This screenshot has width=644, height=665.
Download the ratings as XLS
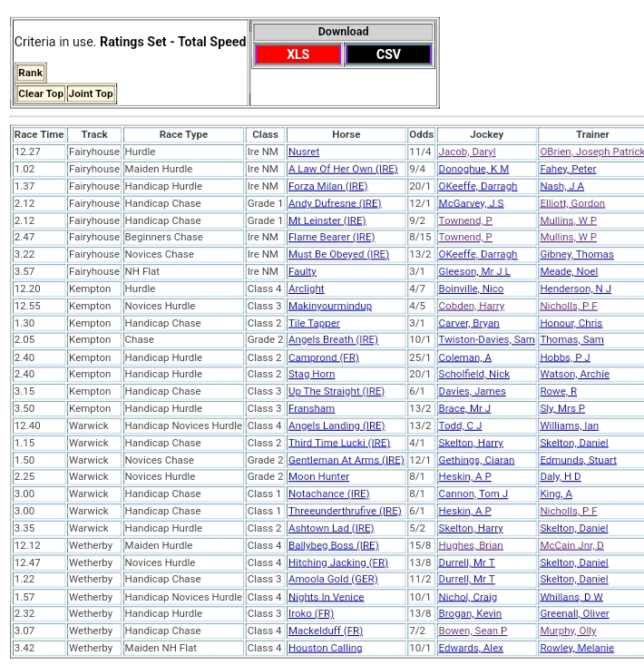pyautogui.click(x=298, y=54)
